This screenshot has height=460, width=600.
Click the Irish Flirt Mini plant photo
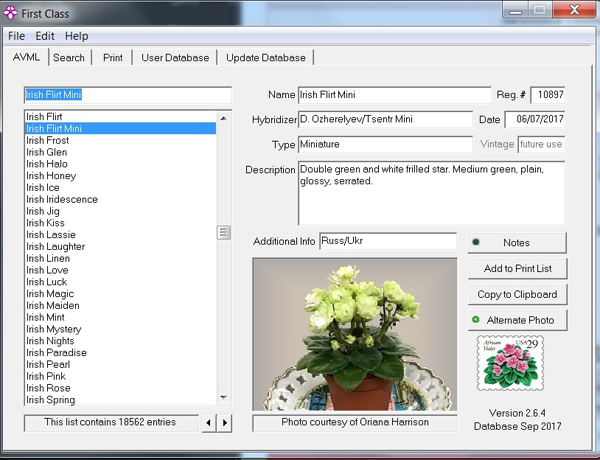click(355, 334)
